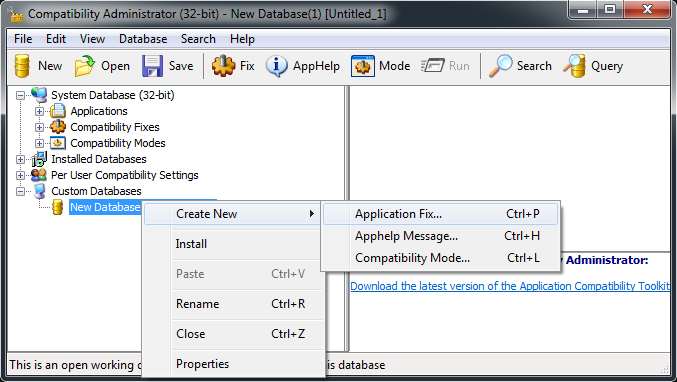This screenshot has height=382, width=677.
Task: Click the Applications tree node icon
Action: click(58, 111)
